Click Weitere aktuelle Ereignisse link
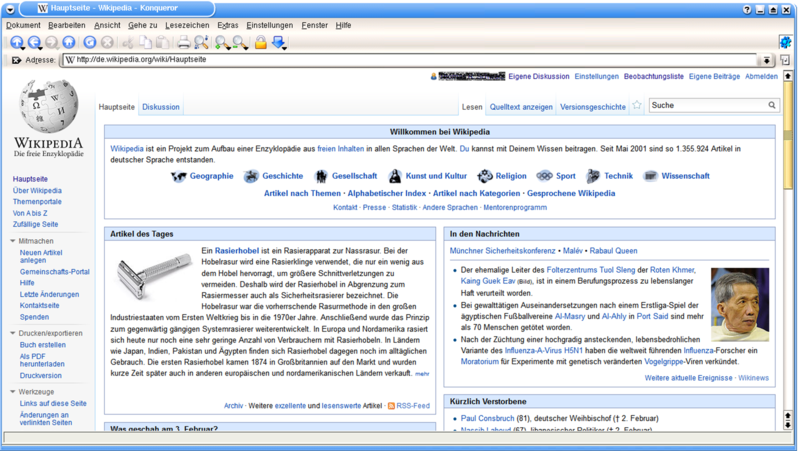The image size is (800, 451). (688, 378)
